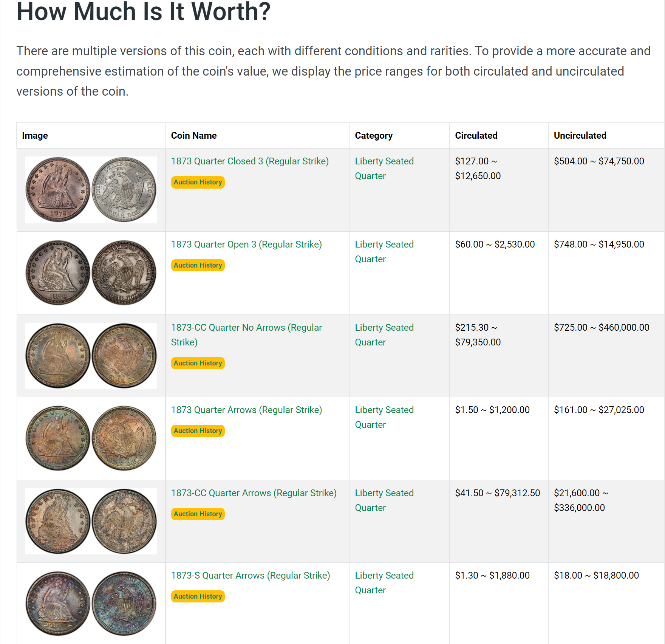This screenshot has height=644, width=665.
Task: Open Liberty Seated Quarter category in Open 3 row
Action: pyautogui.click(x=384, y=252)
